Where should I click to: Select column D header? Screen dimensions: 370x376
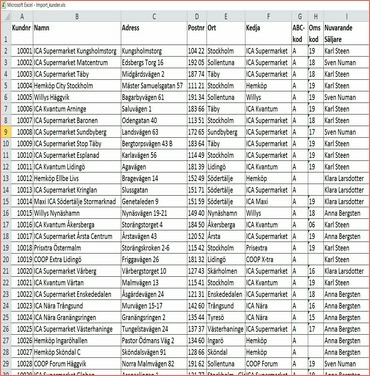click(x=197, y=16)
